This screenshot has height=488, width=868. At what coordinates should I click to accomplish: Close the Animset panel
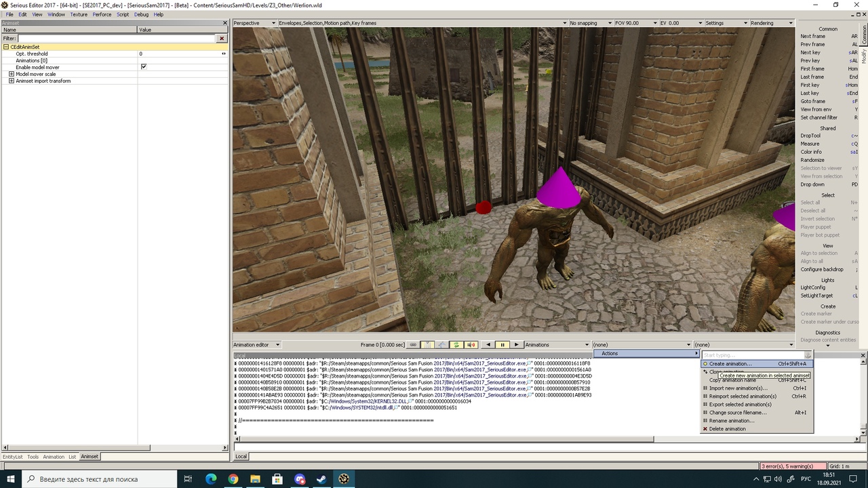click(225, 23)
